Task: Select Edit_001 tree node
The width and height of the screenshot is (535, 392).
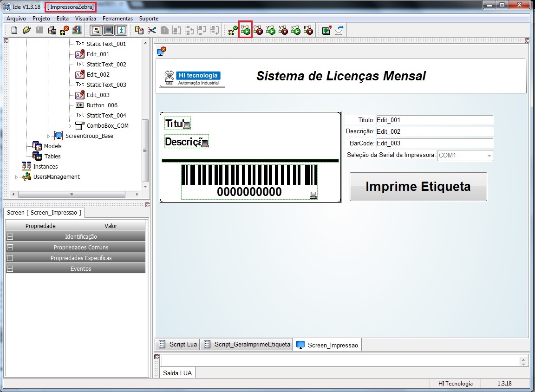Action: click(98, 54)
